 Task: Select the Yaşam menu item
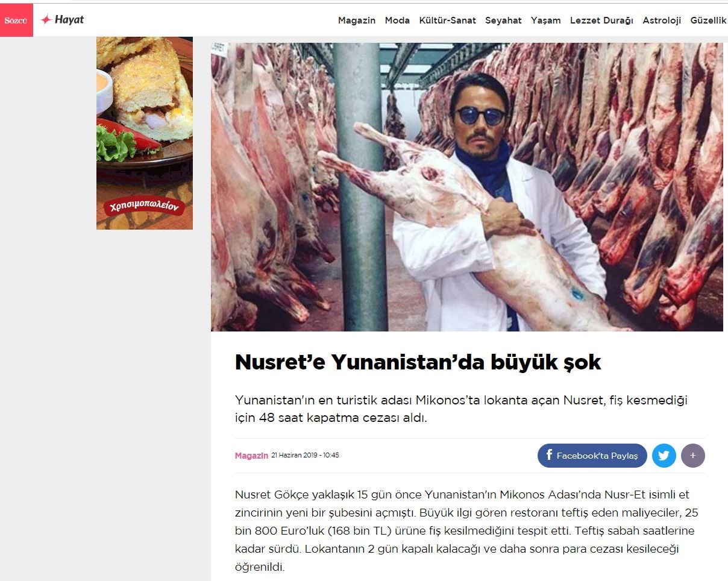[x=546, y=20]
